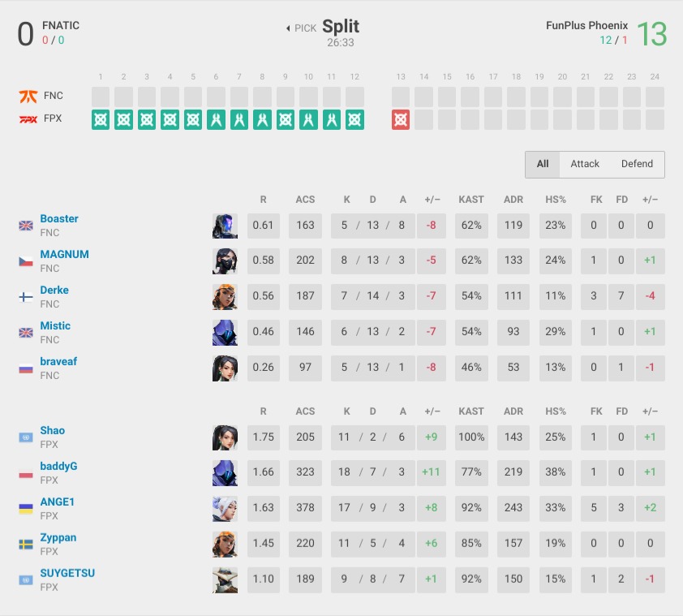683x616 pixels.
Task: Select FPX round 10 win icon
Action: (x=308, y=119)
